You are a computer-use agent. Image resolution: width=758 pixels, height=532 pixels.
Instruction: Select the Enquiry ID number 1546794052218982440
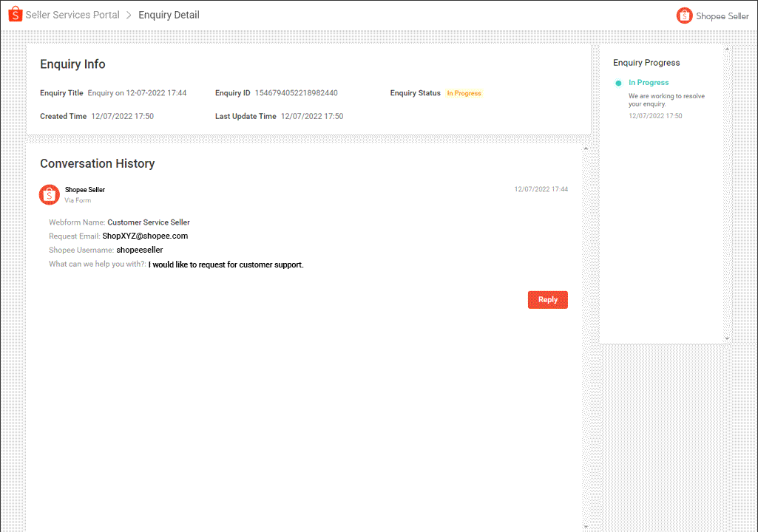tap(297, 93)
